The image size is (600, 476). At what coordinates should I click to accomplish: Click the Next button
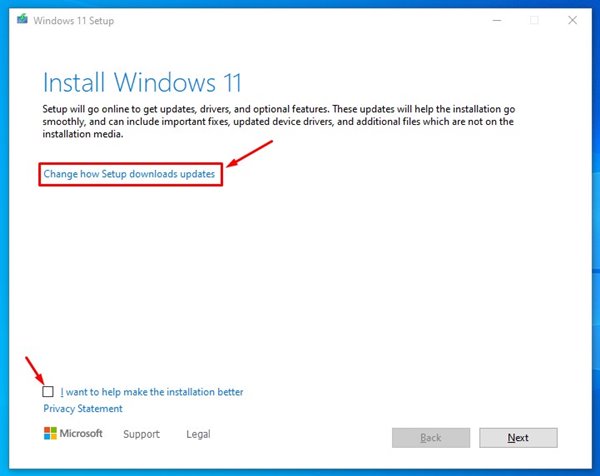pos(518,438)
